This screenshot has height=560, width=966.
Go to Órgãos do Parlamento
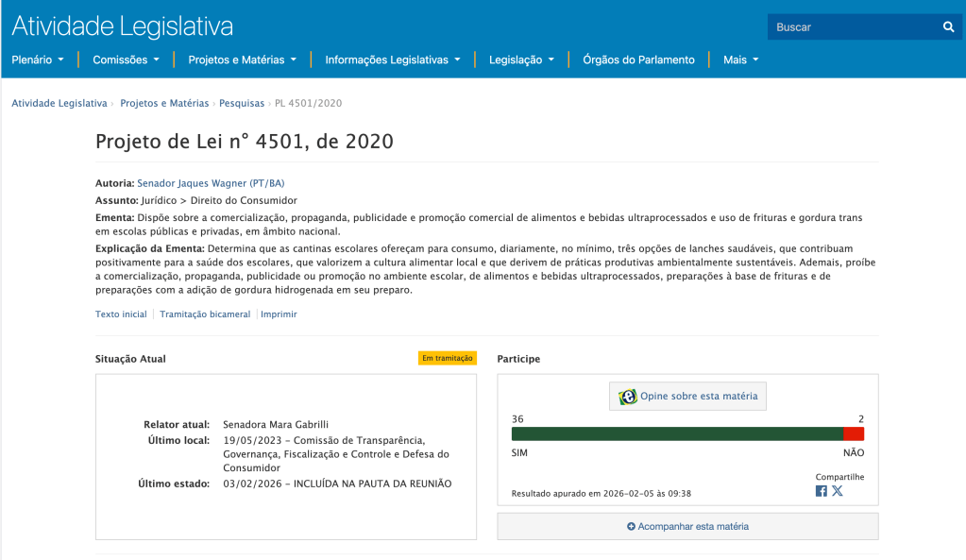(x=638, y=59)
